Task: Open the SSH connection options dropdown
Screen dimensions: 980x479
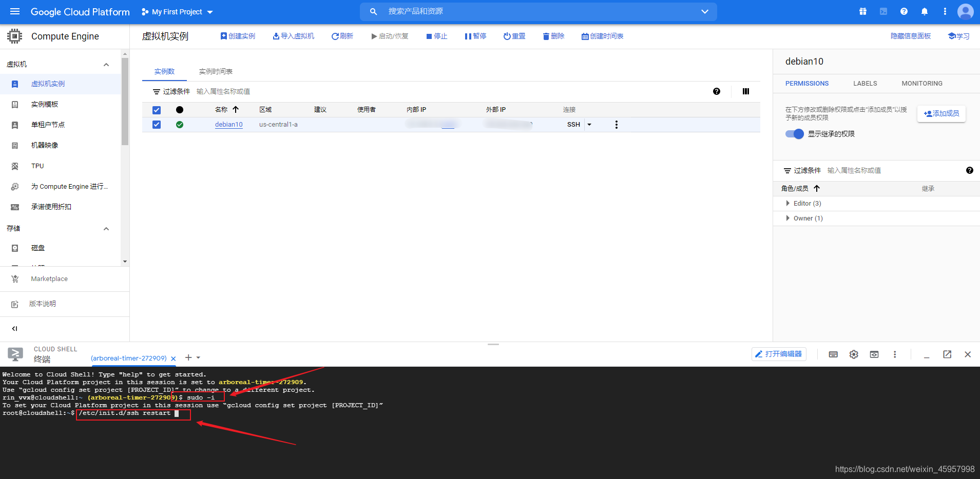Action: 589,125
